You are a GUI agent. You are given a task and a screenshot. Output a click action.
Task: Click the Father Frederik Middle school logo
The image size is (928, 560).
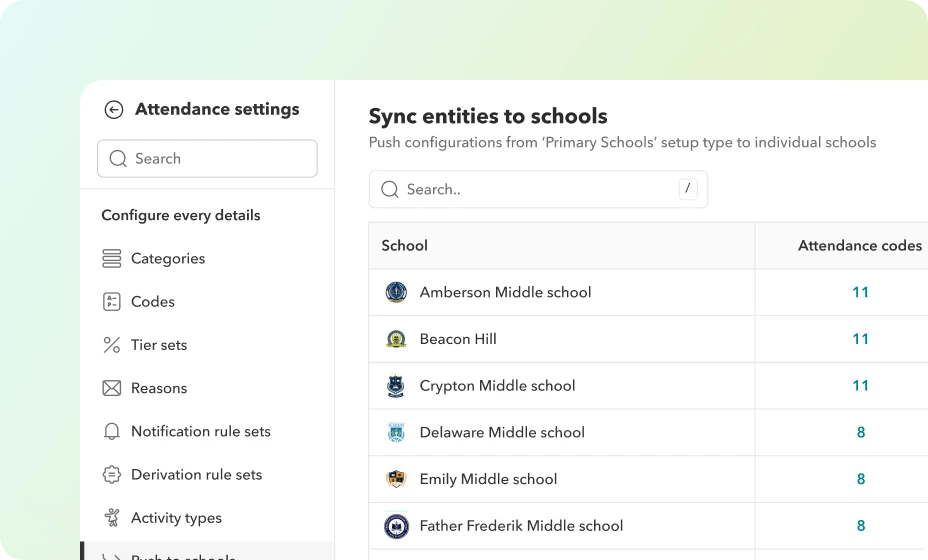tap(397, 526)
